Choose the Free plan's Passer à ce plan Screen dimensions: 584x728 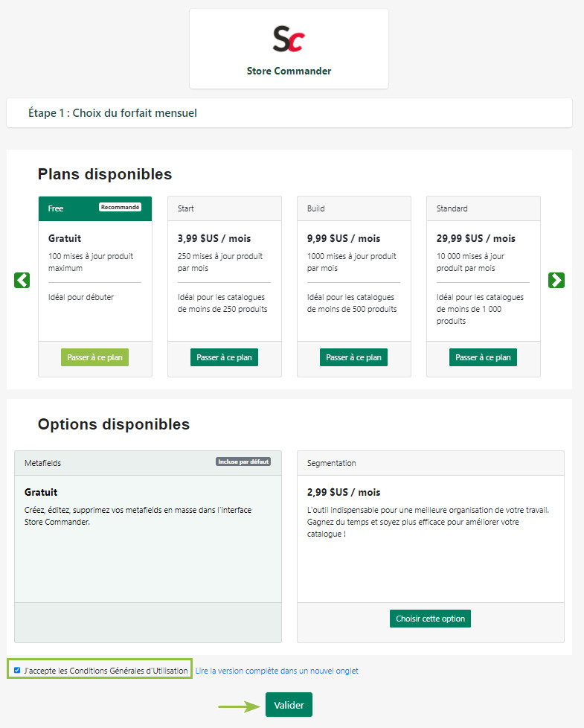[x=94, y=357]
